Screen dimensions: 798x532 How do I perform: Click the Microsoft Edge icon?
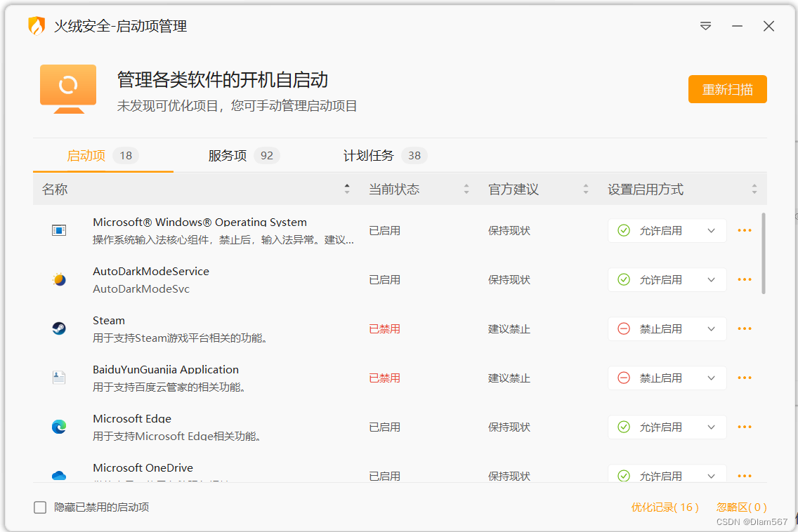pos(59,427)
